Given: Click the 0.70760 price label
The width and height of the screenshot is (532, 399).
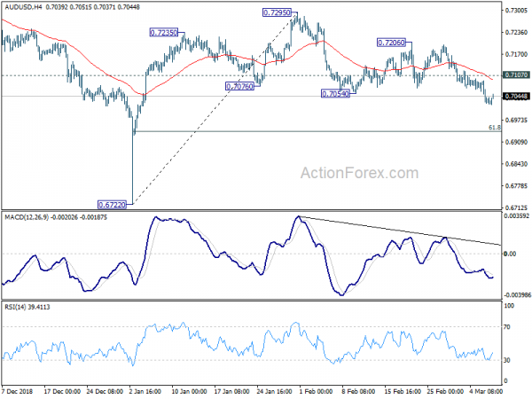Looking at the screenshot, I should pos(240,86).
